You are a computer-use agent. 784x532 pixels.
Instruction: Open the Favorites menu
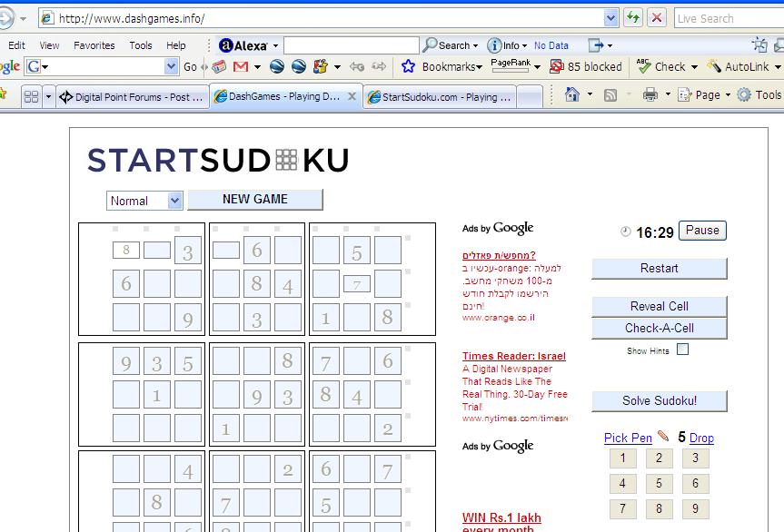point(94,45)
